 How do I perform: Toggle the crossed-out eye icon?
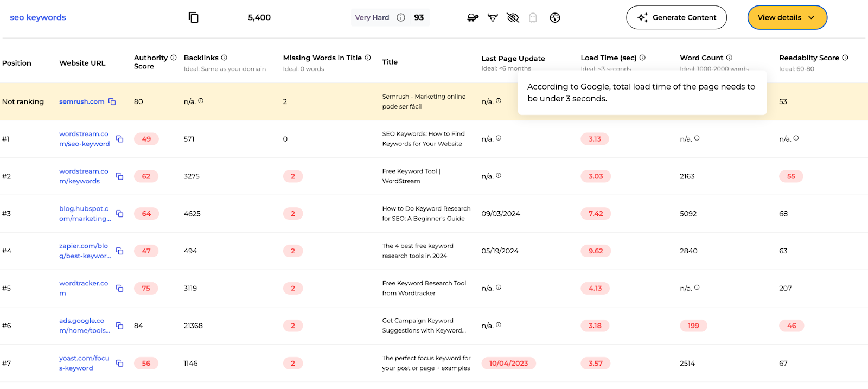coord(513,18)
